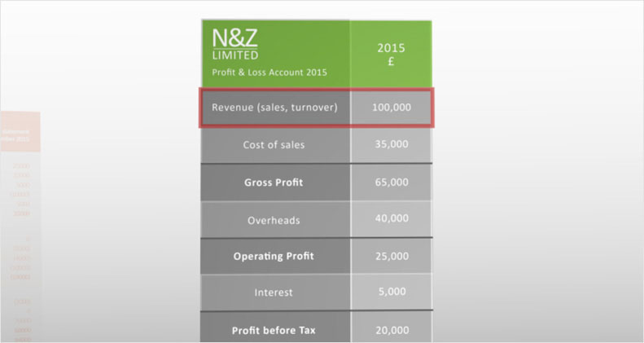The image size is (644, 343).
Task: Click the faded number column at left edge
Action: 20,247
